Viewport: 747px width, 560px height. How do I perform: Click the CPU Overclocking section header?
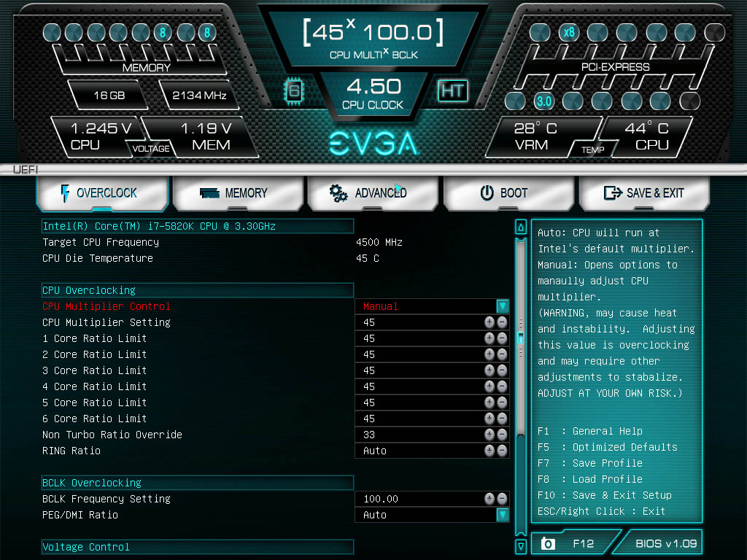(197, 290)
